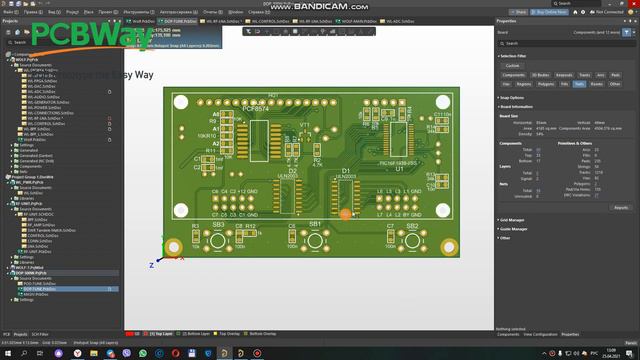Toggle Arcs in selection filter

[x=600, y=75]
